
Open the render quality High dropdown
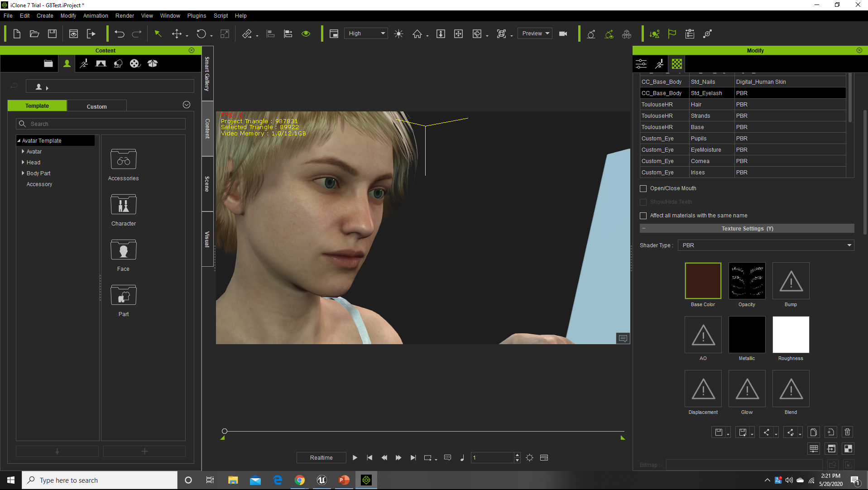click(366, 34)
